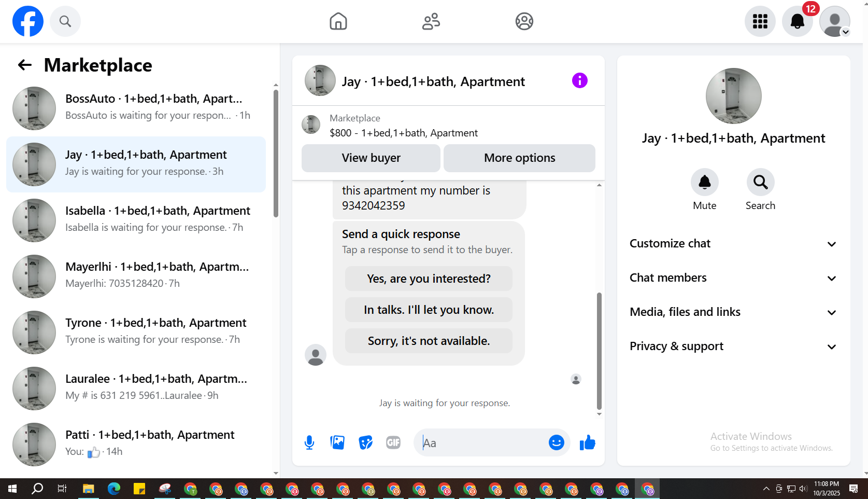Expand the Chat members section
868x499 pixels.
pyautogui.click(x=733, y=278)
